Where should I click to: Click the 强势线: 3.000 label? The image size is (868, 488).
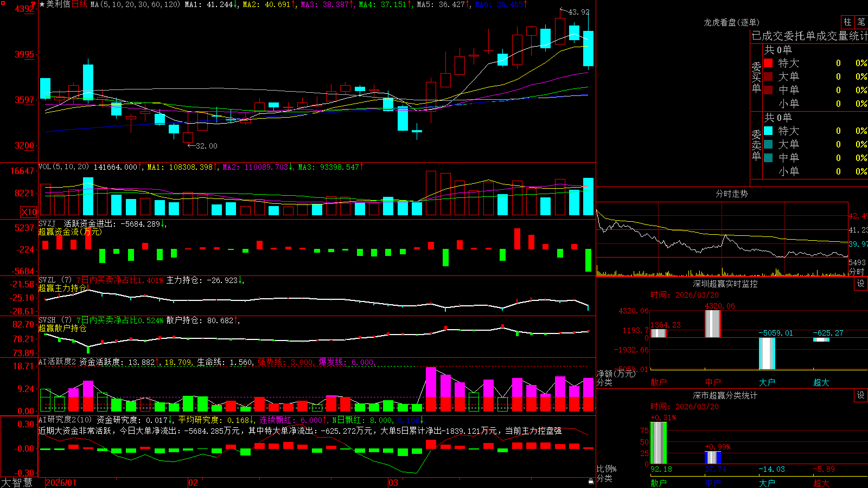tap(285, 362)
